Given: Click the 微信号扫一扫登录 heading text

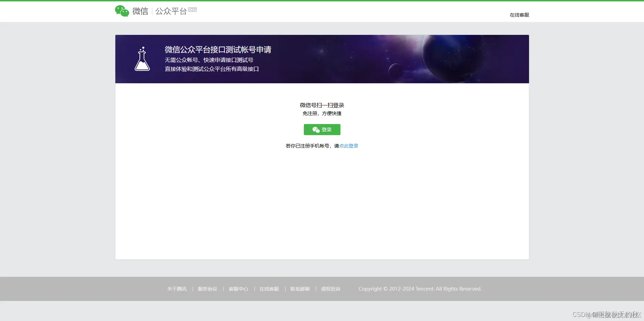Looking at the screenshot, I should (321, 105).
